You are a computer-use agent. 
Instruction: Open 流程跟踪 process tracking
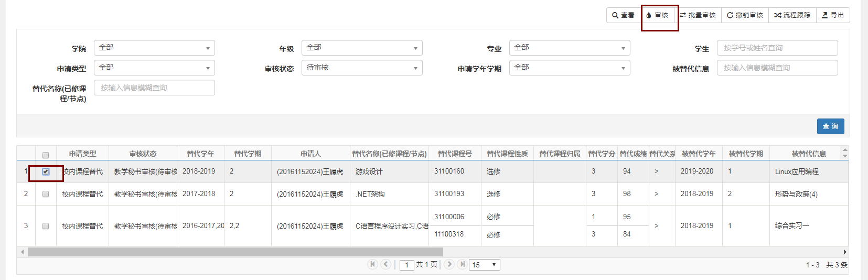792,15
